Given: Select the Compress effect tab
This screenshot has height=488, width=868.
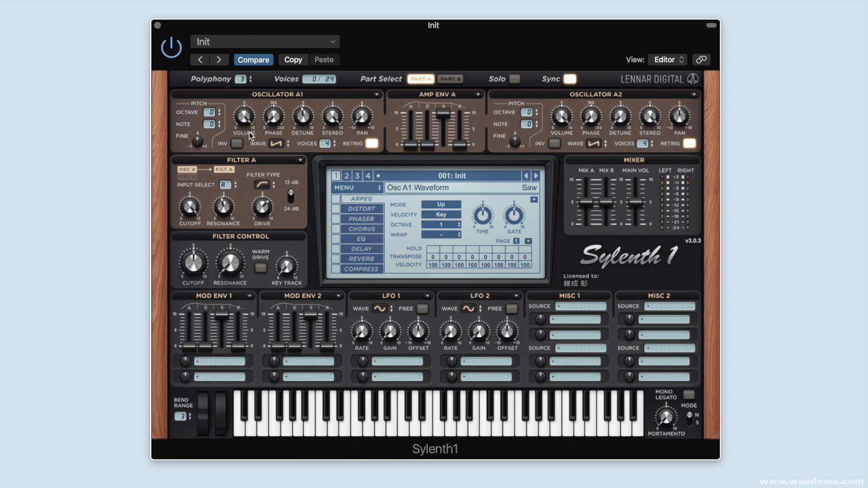Looking at the screenshot, I should pos(362,269).
